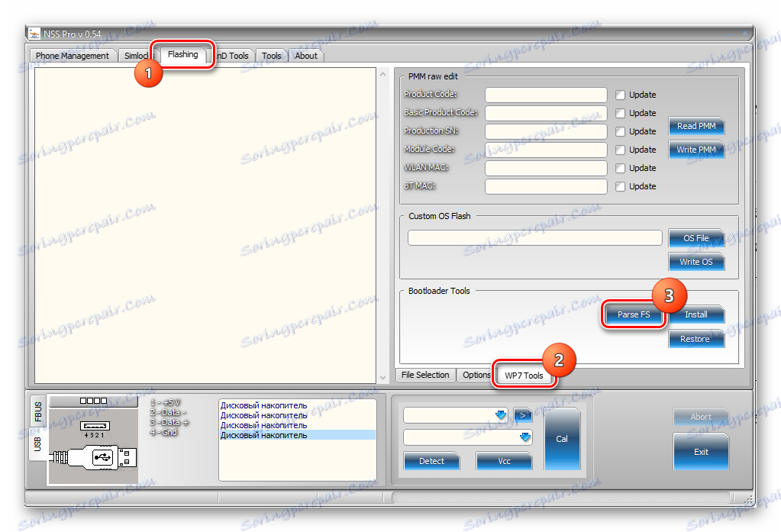Click the log panel scroll down arrow
Viewport: 781px width, 532px height.
(382, 378)
